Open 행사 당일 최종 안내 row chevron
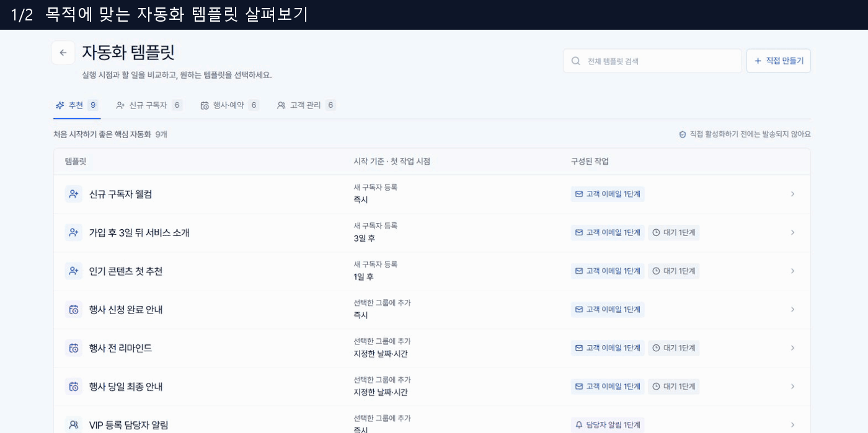The height and width of the screenshot is (433, 868). (792, 386)
